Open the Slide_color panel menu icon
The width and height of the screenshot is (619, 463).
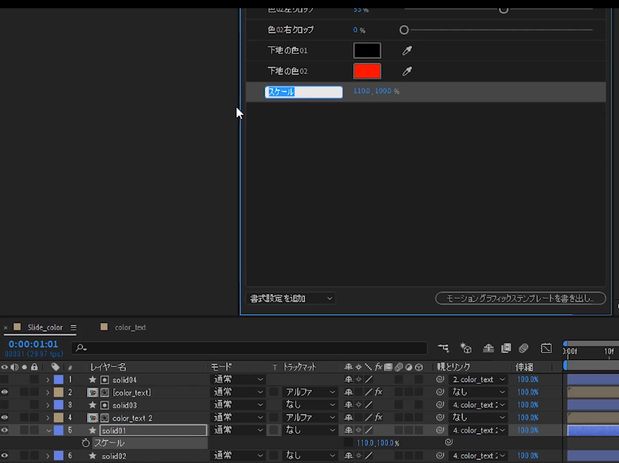pyautogui.click(x=73, y=327)
